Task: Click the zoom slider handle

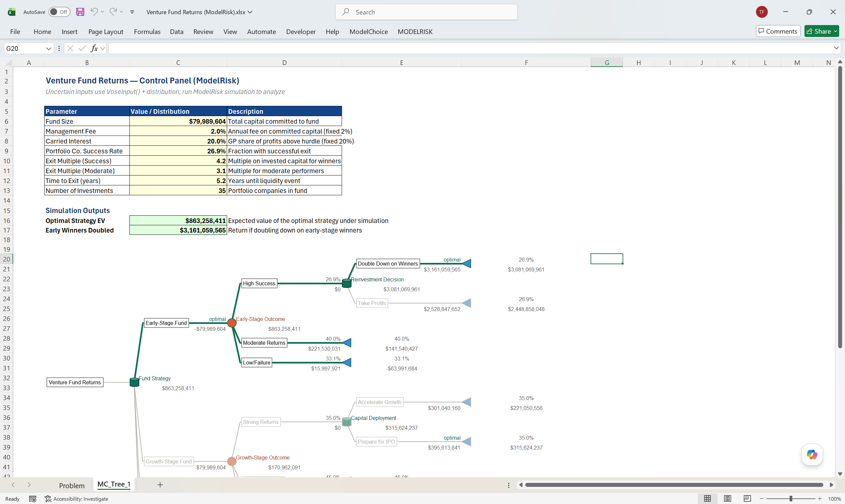Action: click(x=791, y=499)
